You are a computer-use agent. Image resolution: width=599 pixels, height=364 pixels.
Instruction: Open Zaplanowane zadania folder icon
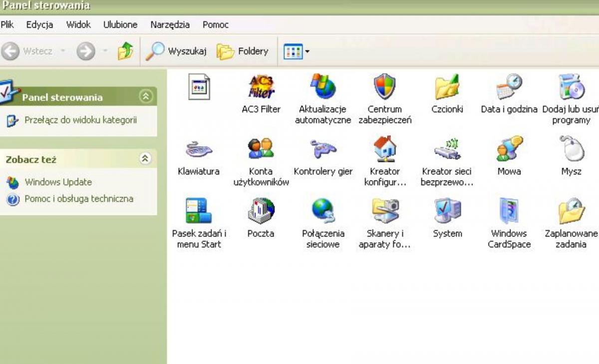[x=571, y=211]
